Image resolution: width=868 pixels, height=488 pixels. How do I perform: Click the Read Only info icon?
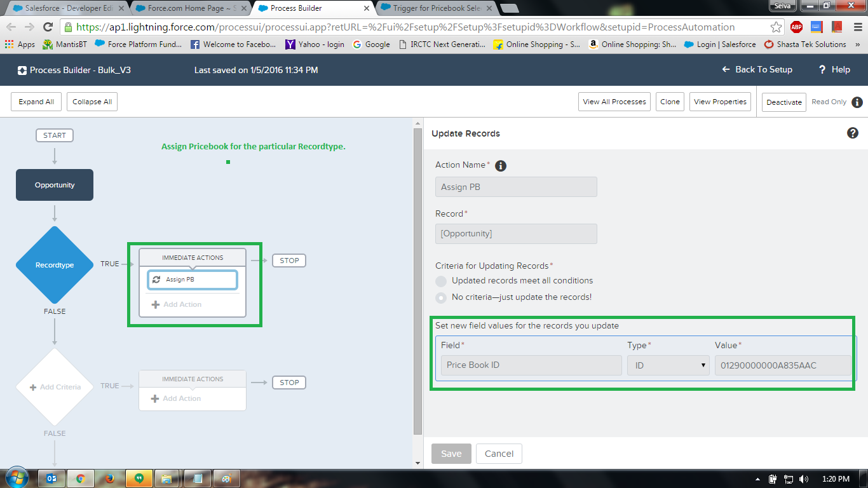[x=857, y=102]
